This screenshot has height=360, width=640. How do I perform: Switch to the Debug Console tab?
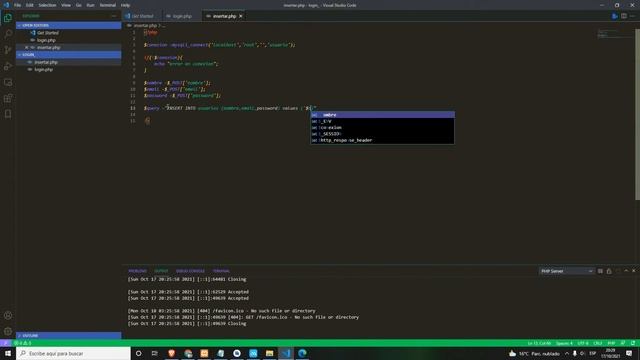(190, 271)
